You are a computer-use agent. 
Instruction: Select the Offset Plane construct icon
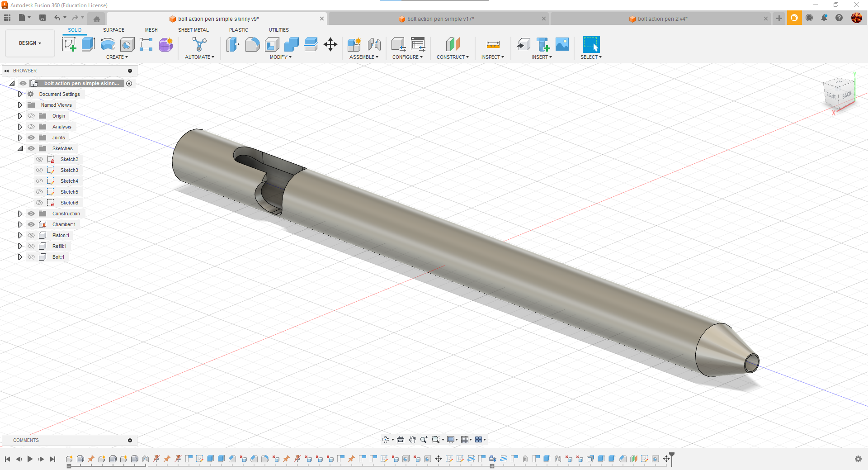(x=453, y=44)
